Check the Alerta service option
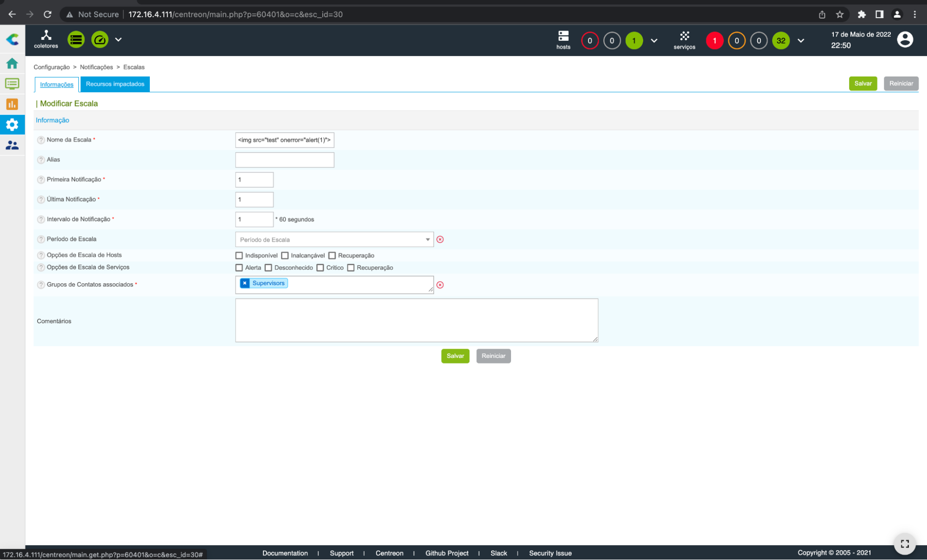This screenshot has width=927, height=560. [x=239, y=267]
